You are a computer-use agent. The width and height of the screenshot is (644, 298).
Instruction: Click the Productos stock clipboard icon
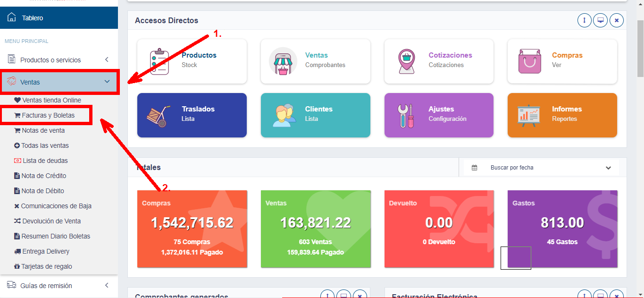159,61
